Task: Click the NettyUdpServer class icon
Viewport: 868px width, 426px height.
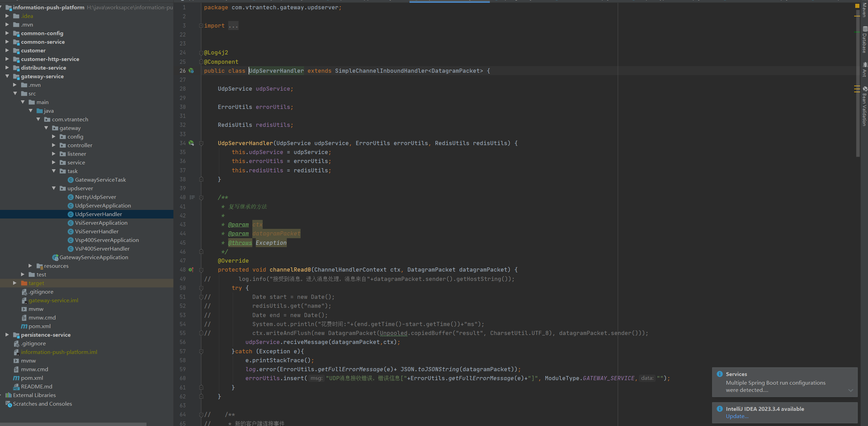Action: (71, 197)
